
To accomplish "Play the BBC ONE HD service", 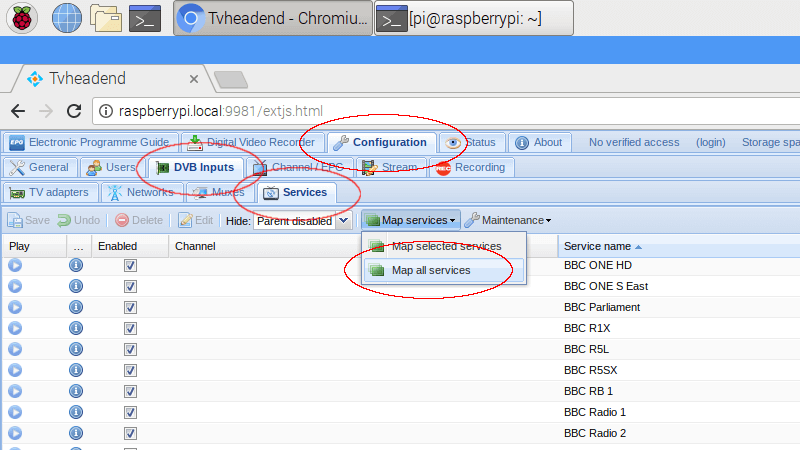I will 15,265.
